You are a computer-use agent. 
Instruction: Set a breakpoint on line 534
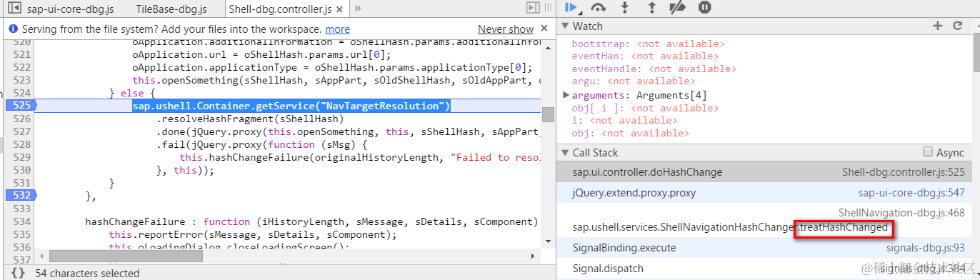coord(22,221)
